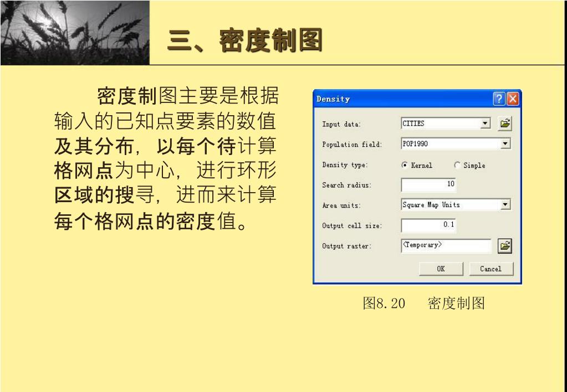Click the "Density type:" label
The image size is (567, 392).
click(x=345, y=165)
